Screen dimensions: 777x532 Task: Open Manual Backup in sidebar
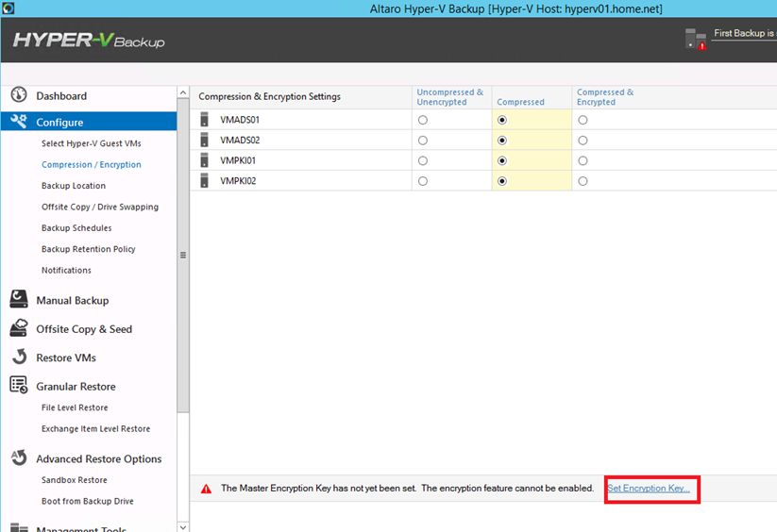(73, 300)
